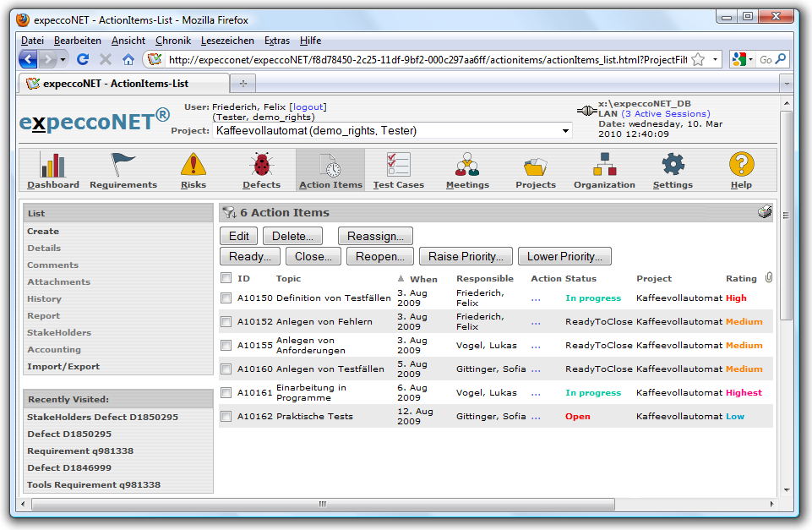812x530 pixels.
Task: Check the box for action item A10150
Action: click(x=226, y=298)
